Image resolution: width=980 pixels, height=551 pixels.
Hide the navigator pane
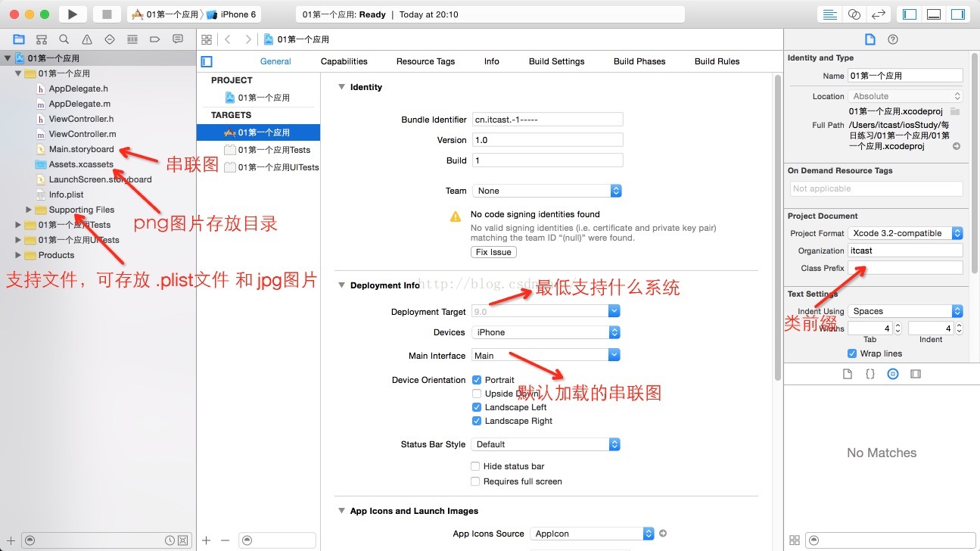coord(910,14)
